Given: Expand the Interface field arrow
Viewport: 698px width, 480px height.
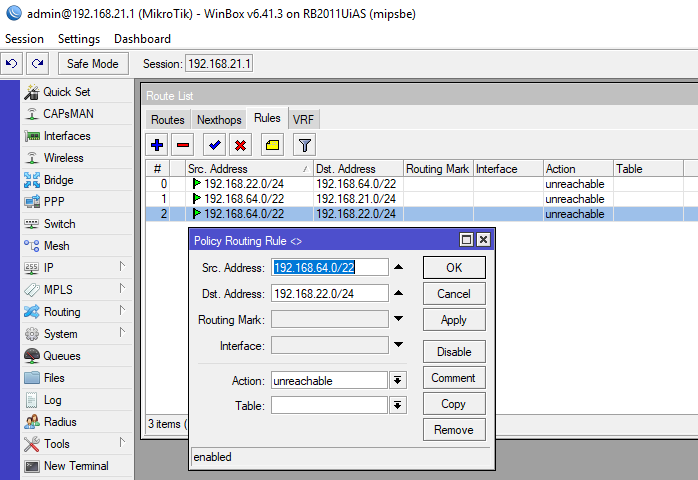Looking at the screenshot, I should 398,345.
